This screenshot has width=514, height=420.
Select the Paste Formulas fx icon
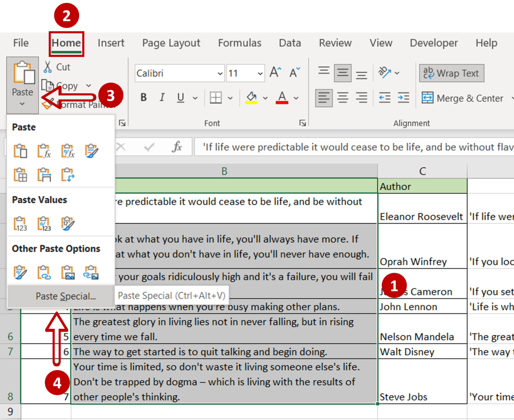click(44, 151)
